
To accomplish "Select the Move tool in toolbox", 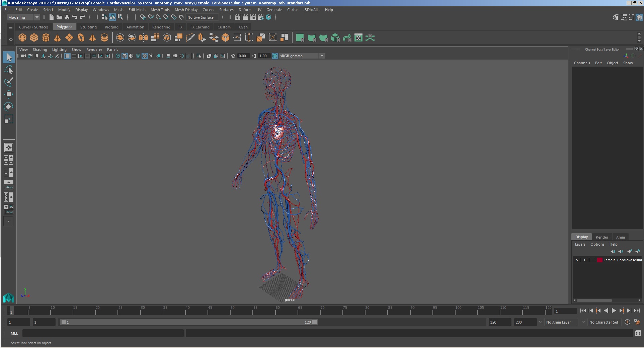I will [9, 94].
